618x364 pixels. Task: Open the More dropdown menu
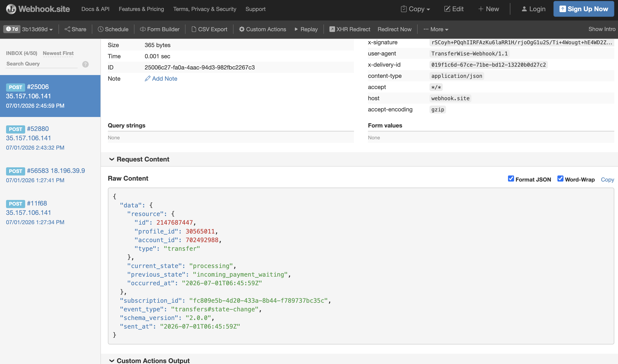tap(436, 29)
